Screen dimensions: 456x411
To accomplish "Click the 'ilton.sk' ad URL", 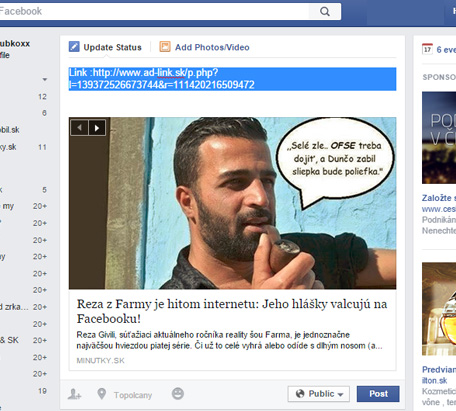I will coord(435,380).
